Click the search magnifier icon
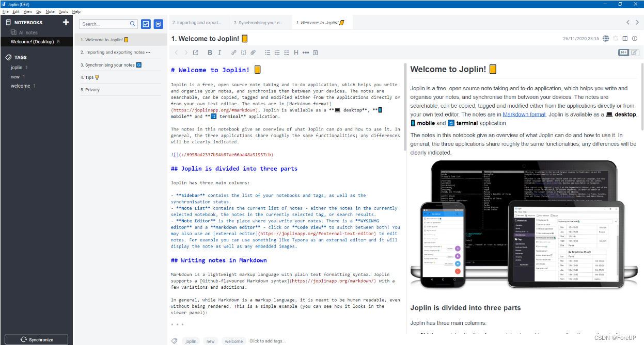The image size is (644, 345). tap(133, 24)
